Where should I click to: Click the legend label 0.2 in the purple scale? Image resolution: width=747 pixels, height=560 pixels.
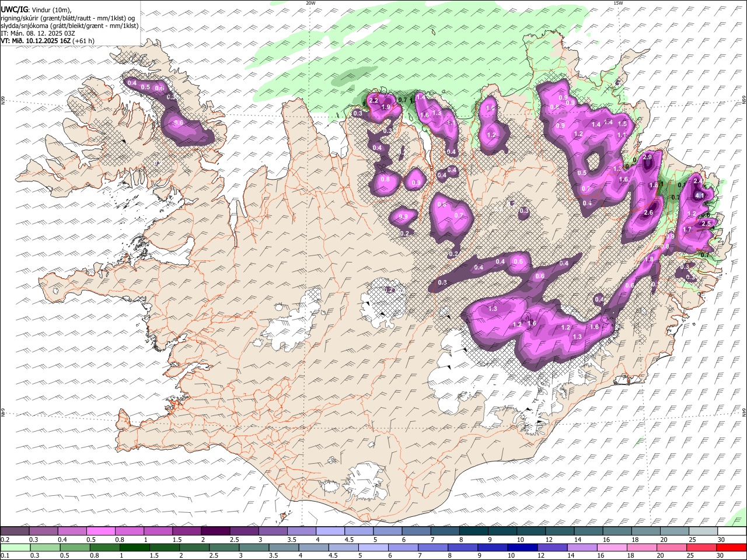click(x=5, y=540)
